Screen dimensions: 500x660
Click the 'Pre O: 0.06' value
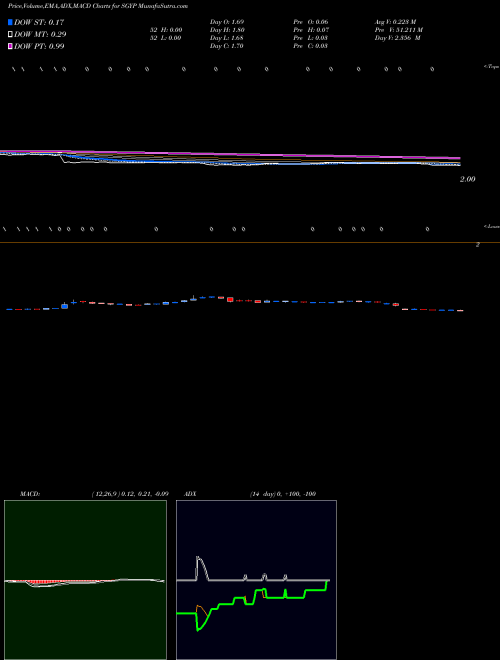(x=311, y=22)
